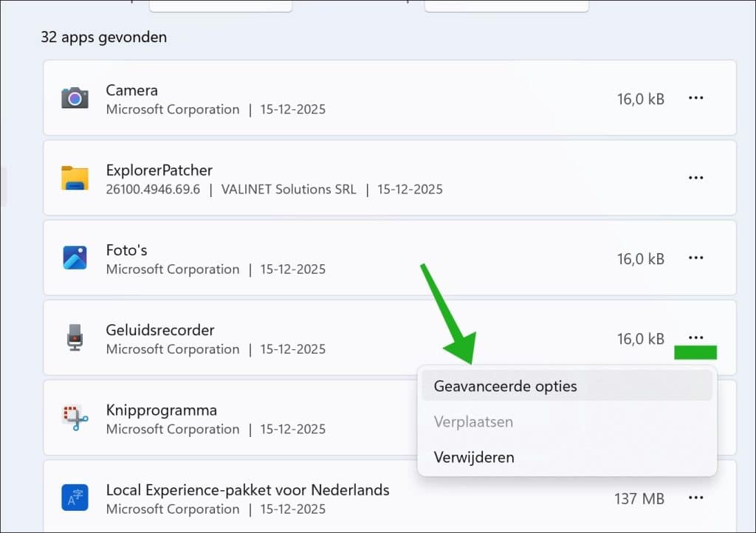Click the Geluidsrecorder microphone icon

pos(74,338)
